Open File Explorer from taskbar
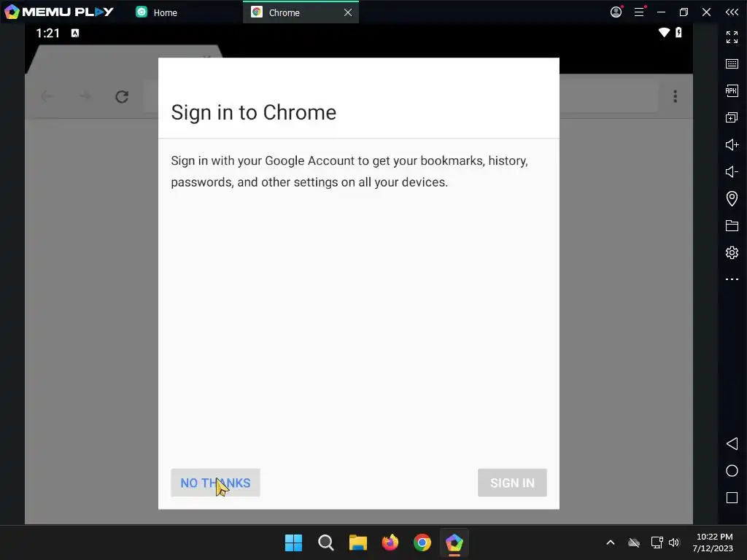 tap(357, 542)
